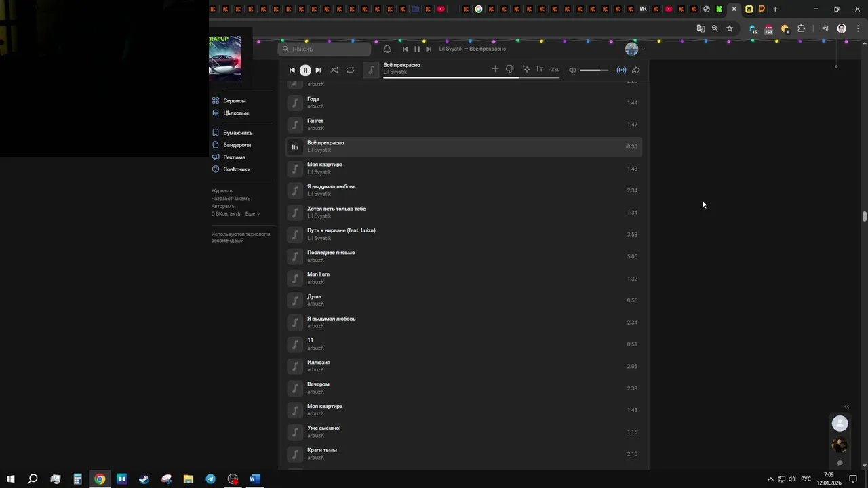This screenshot has height=488, width=868.
Task: Play the track Года by arbuzK
Action: click(464, 102)
